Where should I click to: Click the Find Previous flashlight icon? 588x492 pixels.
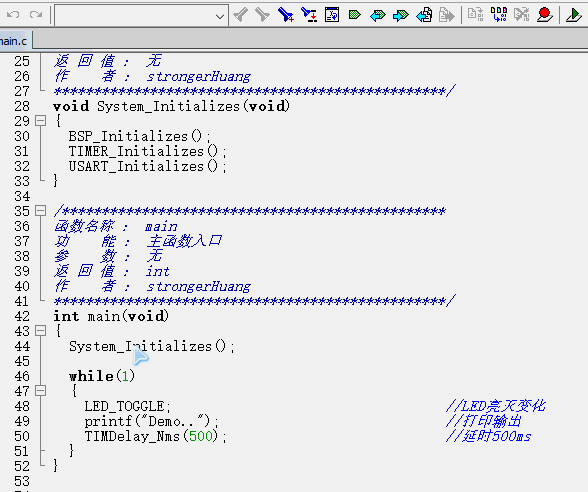240,15
